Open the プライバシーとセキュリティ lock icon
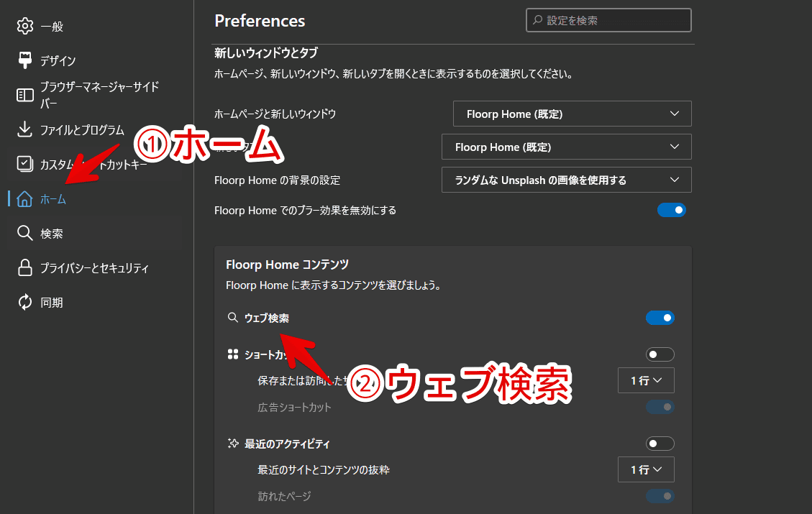812x514 pixels. [x=25, y=267]
